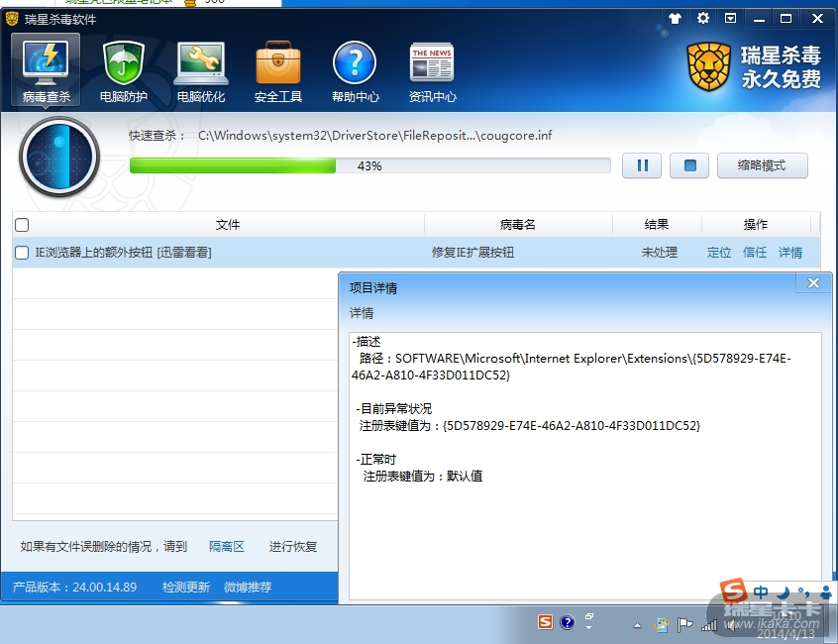This screenshot has width=838, height=644.
Task: Toggle the moon half/full-width icon on IME bar
Action: click(x=784, y=591)
